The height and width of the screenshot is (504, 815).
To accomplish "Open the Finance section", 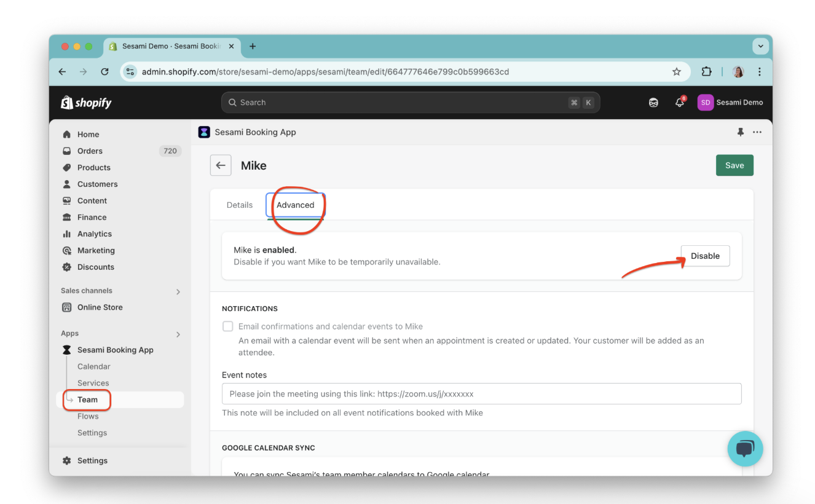I will (x=92, y=218).
